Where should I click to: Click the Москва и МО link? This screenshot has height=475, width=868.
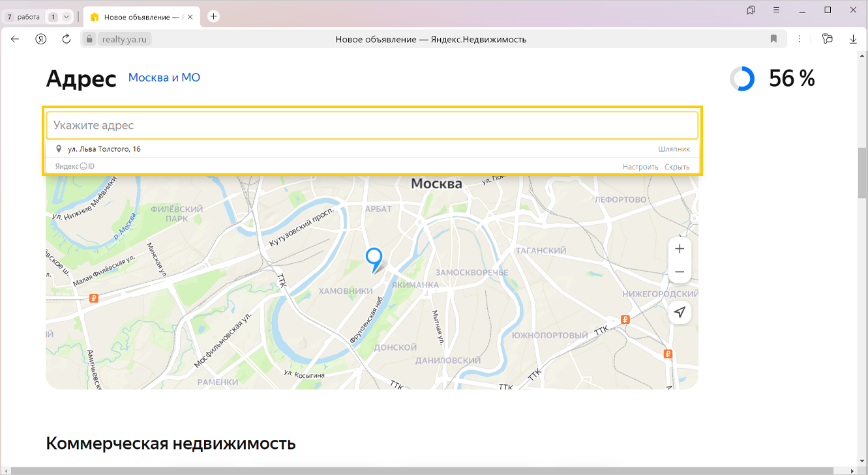164,78
